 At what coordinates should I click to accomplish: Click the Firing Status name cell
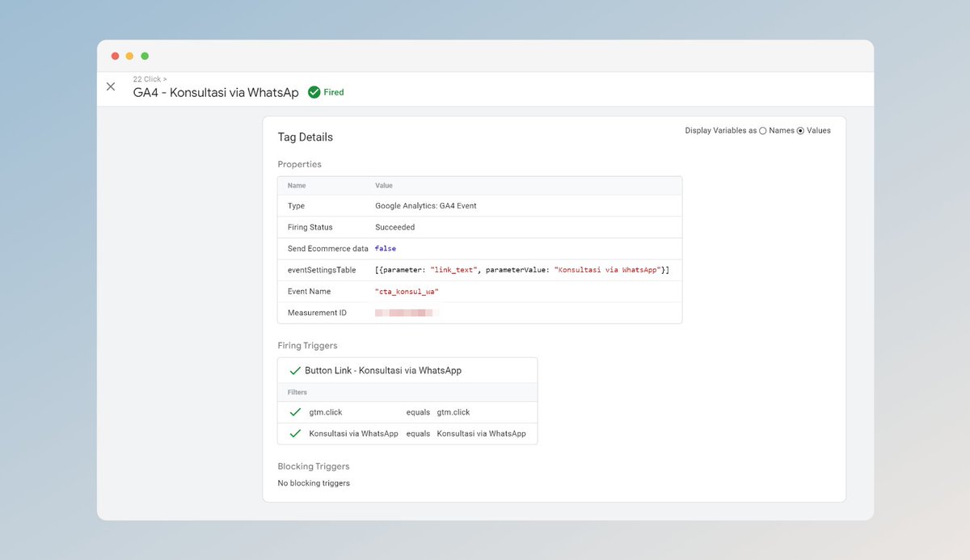click(310, 227)
